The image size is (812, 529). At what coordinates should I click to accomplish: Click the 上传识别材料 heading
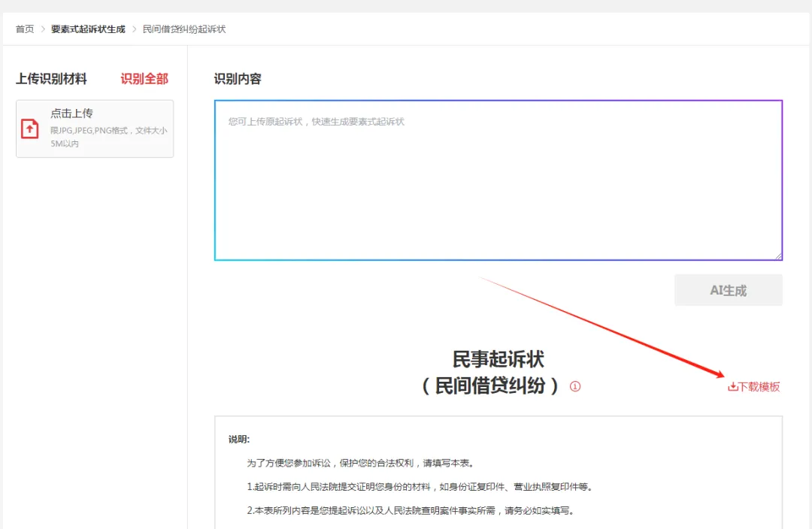tap(51, 79)
